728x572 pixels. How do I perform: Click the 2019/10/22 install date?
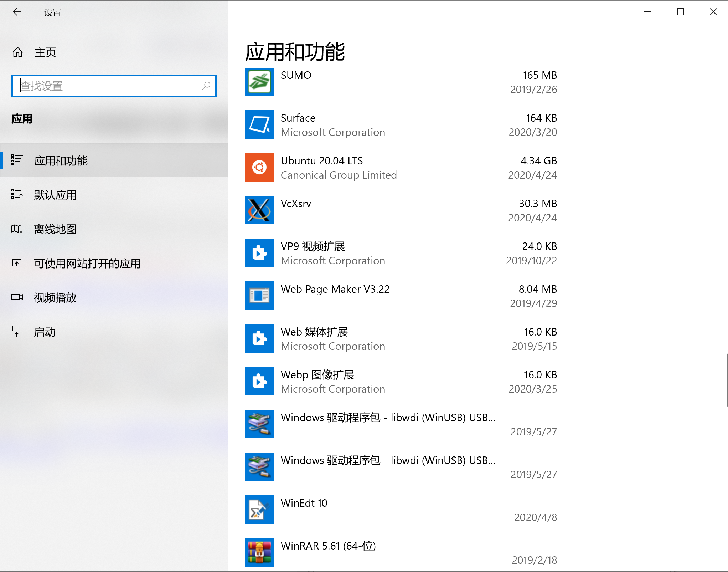click(531, 261)
